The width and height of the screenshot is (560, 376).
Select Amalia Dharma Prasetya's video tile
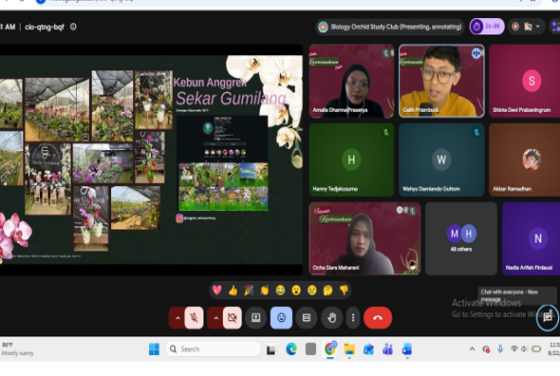(x=351, y=81)
